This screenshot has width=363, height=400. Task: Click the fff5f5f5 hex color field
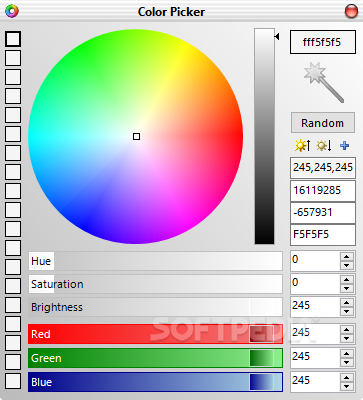click(323, 42)
